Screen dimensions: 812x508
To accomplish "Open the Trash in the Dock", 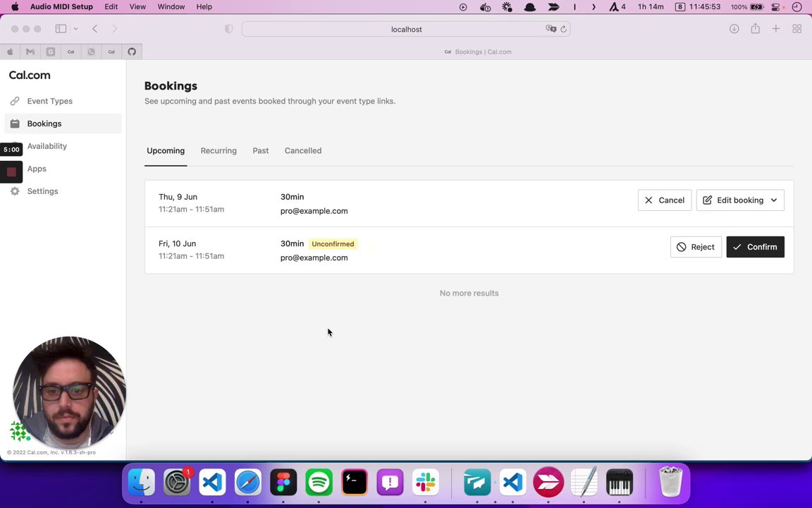I will (670, 482).
